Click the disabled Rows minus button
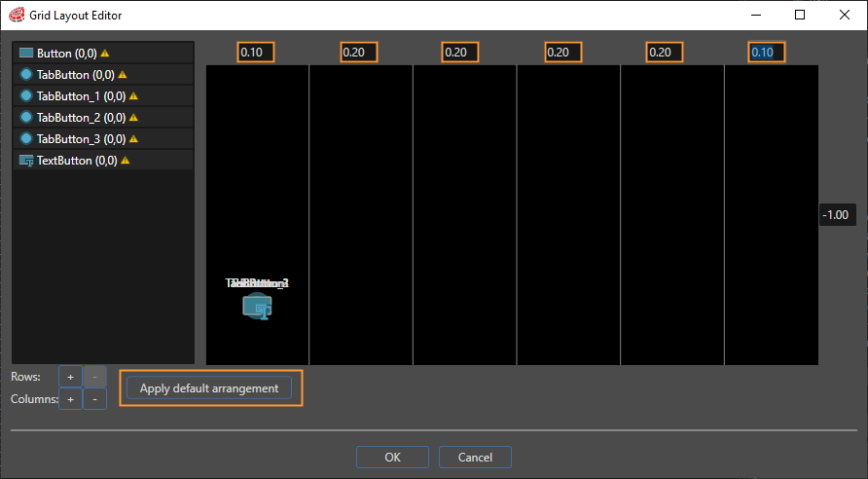This screenshot has height=479, width=868. (x=94, y=377)
